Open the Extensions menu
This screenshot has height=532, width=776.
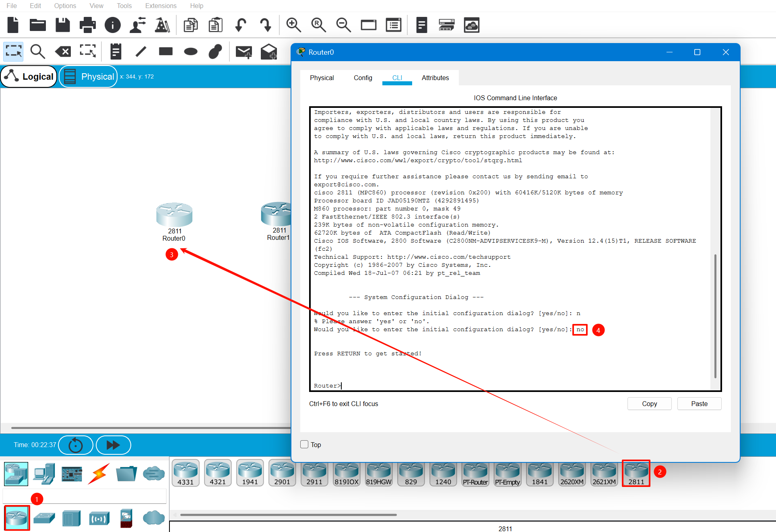161,6
